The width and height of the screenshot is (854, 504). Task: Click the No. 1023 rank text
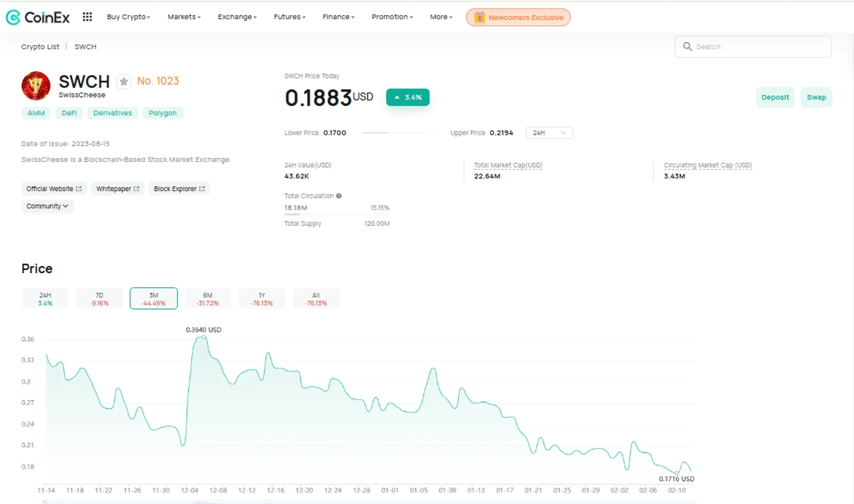tap(158, 81)
